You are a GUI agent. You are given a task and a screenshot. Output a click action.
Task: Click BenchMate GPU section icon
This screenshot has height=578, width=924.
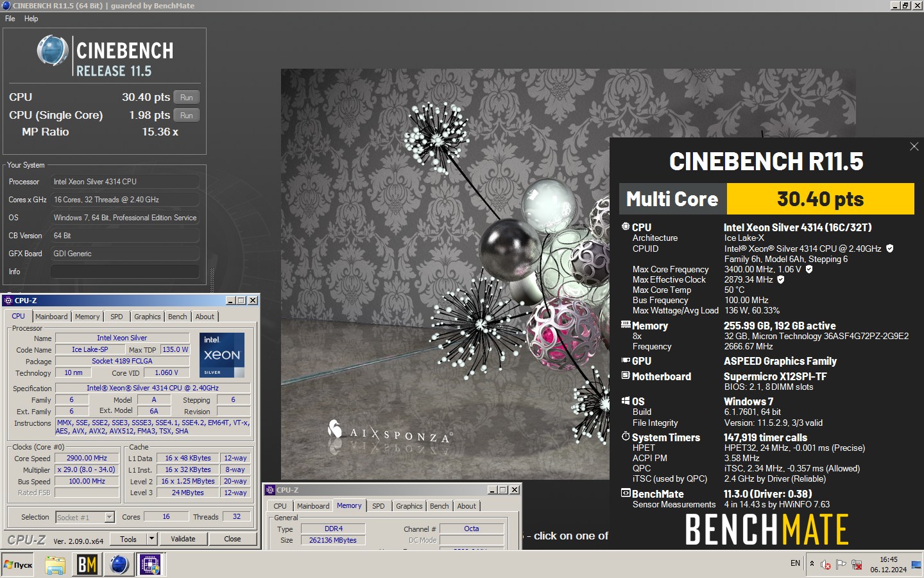coord(626,360)
